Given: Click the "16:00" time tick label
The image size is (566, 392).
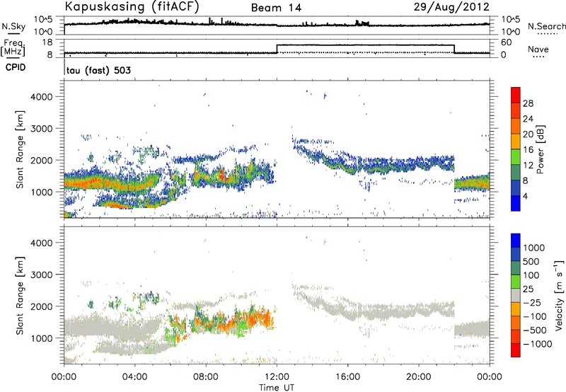Looking at the screenshot, I should point(347,377).
